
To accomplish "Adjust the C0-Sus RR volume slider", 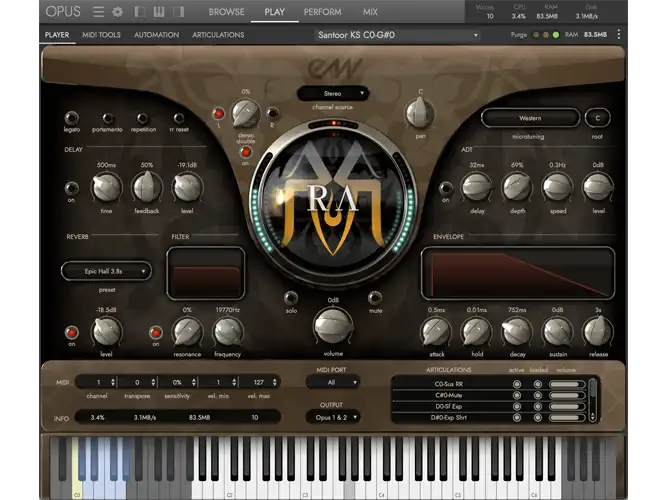I will coord(567,384).
